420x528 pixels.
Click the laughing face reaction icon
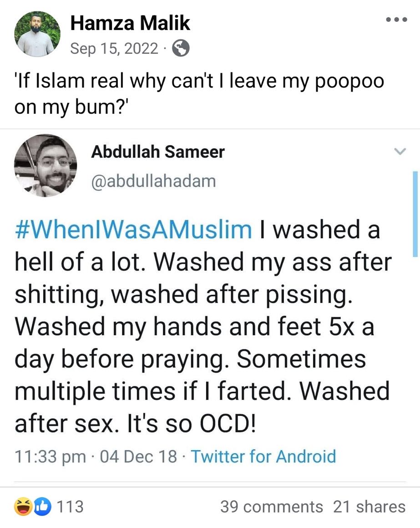22,507
